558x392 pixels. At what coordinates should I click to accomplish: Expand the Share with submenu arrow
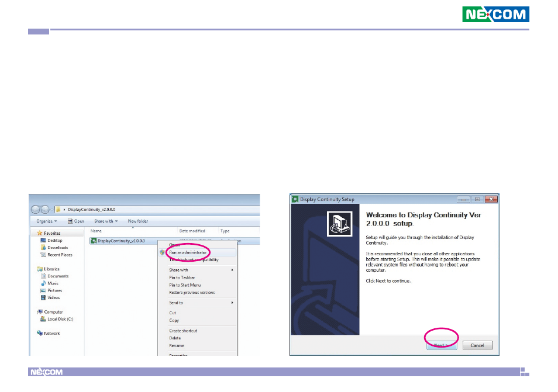pos(232,270)
